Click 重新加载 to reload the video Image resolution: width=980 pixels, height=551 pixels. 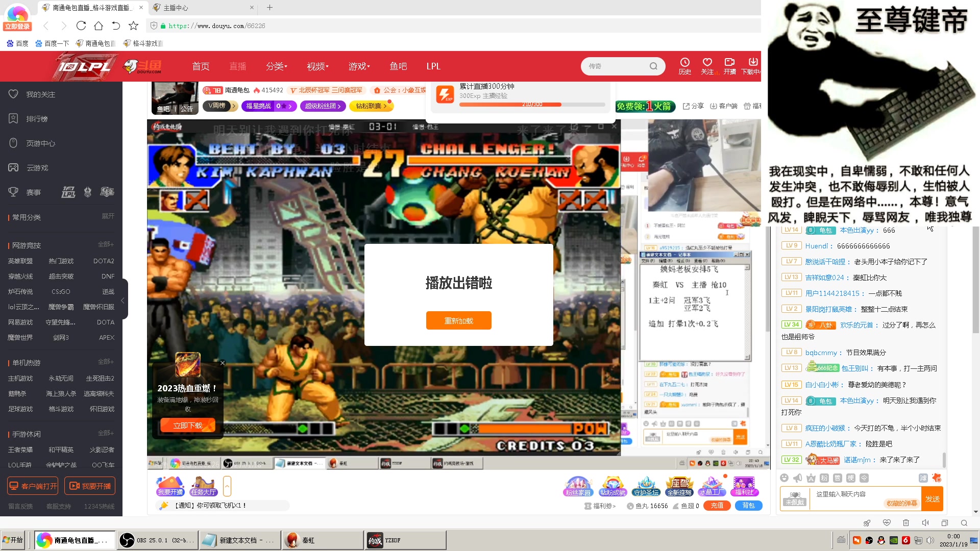click(458, 320)
